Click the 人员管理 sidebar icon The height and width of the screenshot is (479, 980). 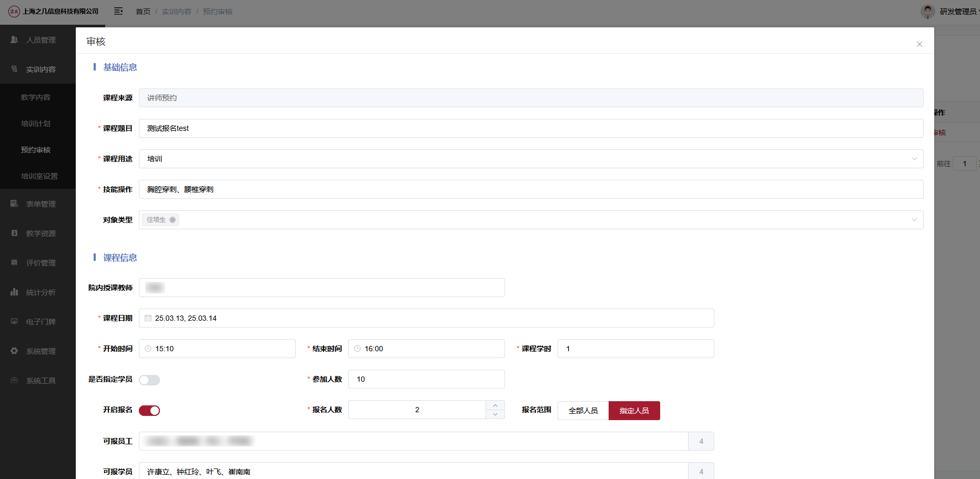coord(14,39)
